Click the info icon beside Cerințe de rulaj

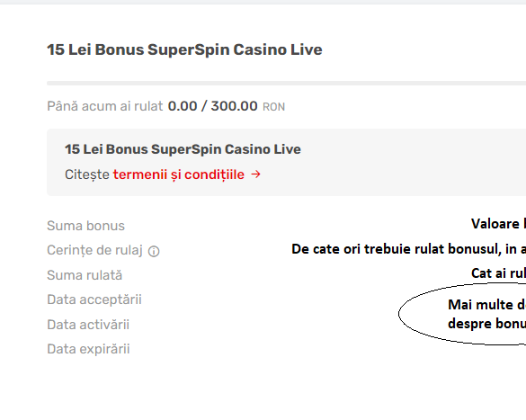(154, 251)
